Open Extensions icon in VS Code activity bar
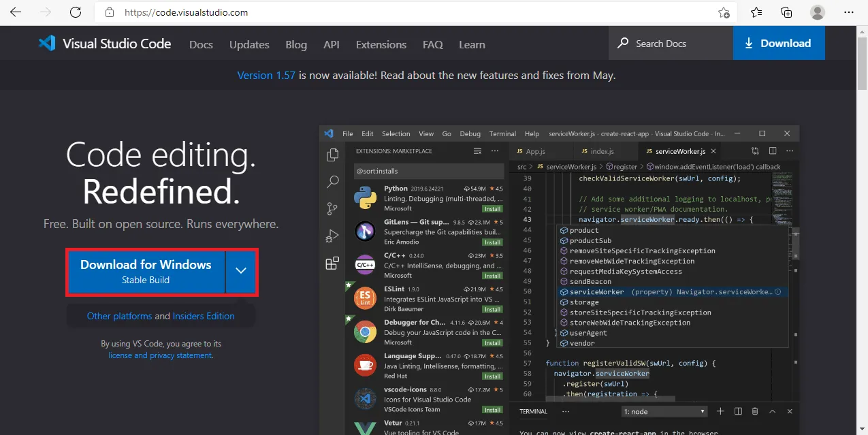This screenshot has width=868, height=435. (332, 263)
